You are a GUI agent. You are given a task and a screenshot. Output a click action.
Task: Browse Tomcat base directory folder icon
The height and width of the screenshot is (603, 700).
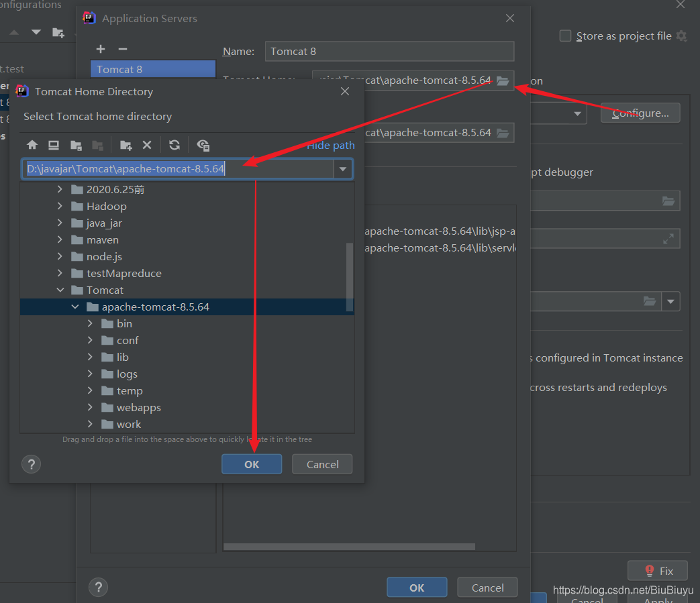pyautogui.click(x=503, y=133)
